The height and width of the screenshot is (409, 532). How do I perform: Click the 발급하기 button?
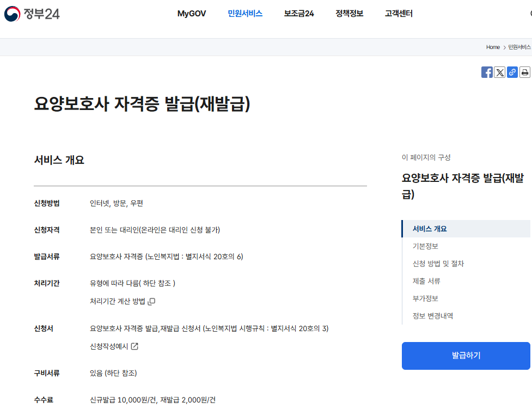click(x=466, y=356)
